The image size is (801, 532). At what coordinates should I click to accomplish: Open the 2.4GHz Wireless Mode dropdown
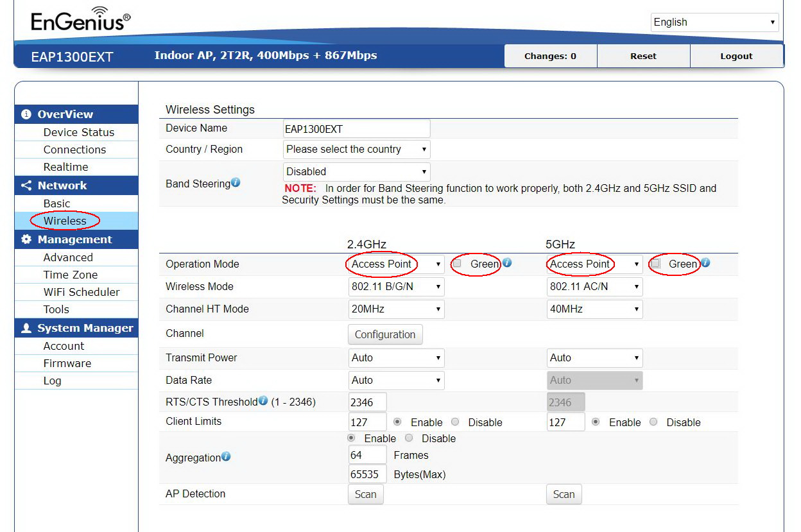[396, 287]
